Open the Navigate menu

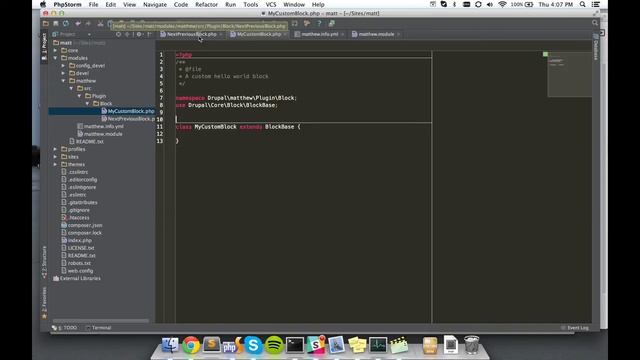tap(155, 4)
